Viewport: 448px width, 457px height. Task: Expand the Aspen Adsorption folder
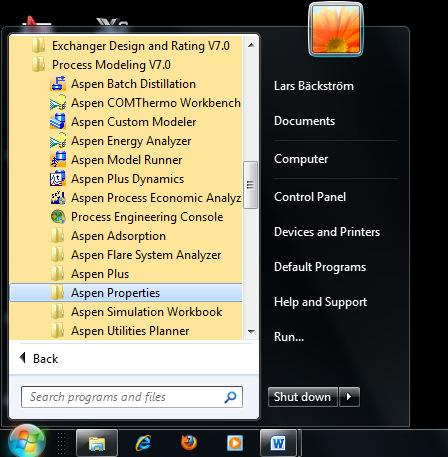[x=126, y=236]
